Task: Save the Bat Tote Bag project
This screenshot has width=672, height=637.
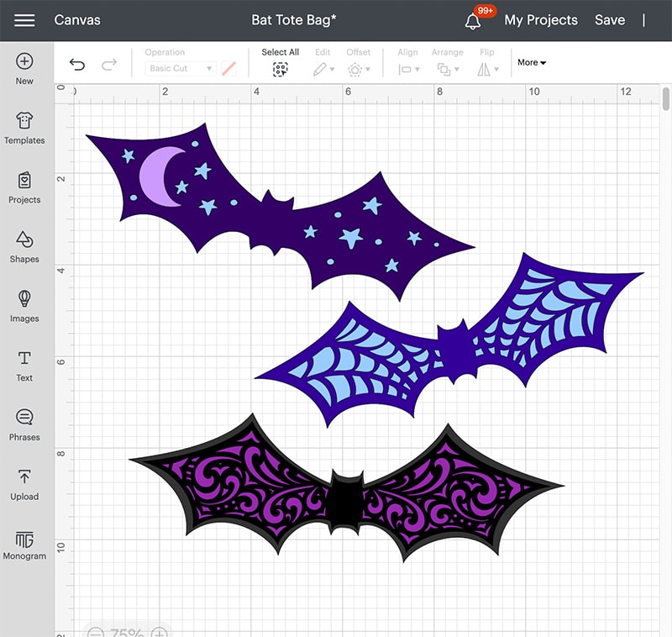Action: coord(610,19)
